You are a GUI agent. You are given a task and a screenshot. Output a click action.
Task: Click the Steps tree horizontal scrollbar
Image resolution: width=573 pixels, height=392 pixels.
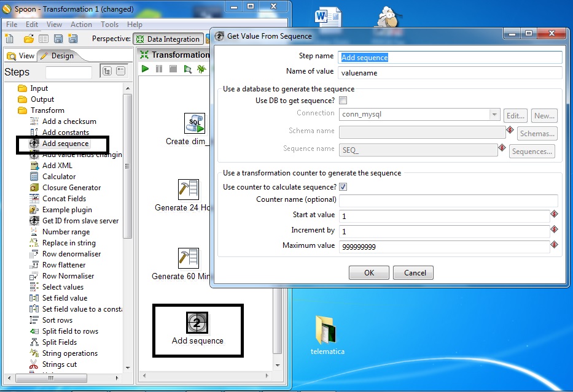pos(51,378)
